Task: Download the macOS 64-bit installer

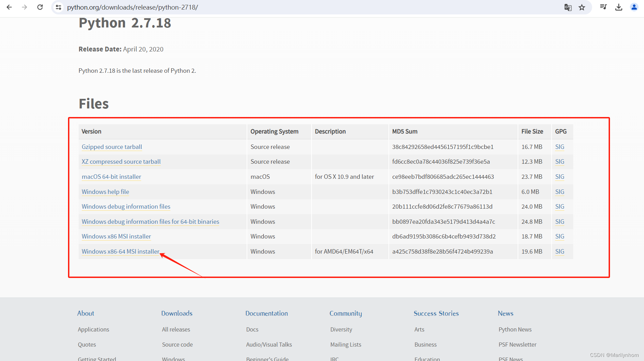Action: (x=111, y=177)
